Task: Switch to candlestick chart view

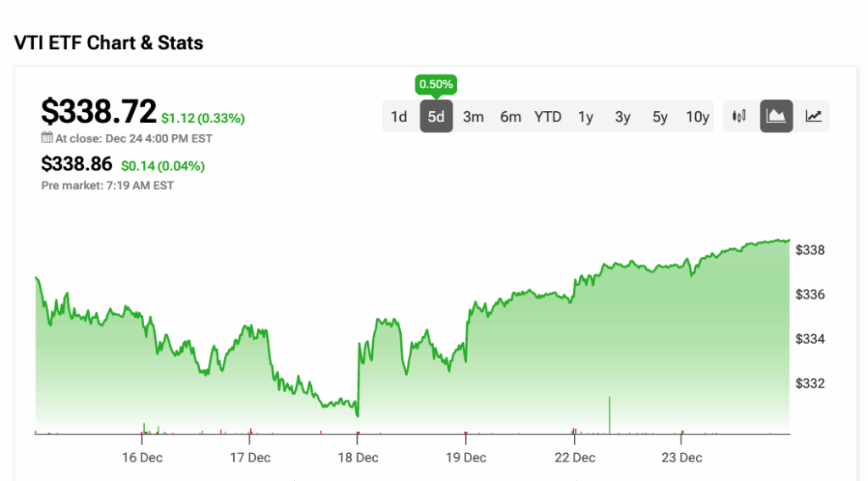Action: coord(739,117)
